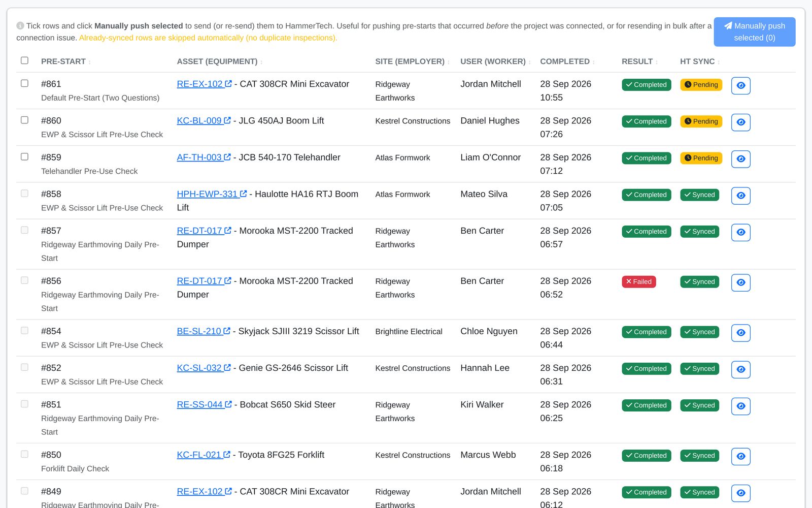View details of pre-start #861
This screenshot has width=812, height=508.
coord(740,85)
